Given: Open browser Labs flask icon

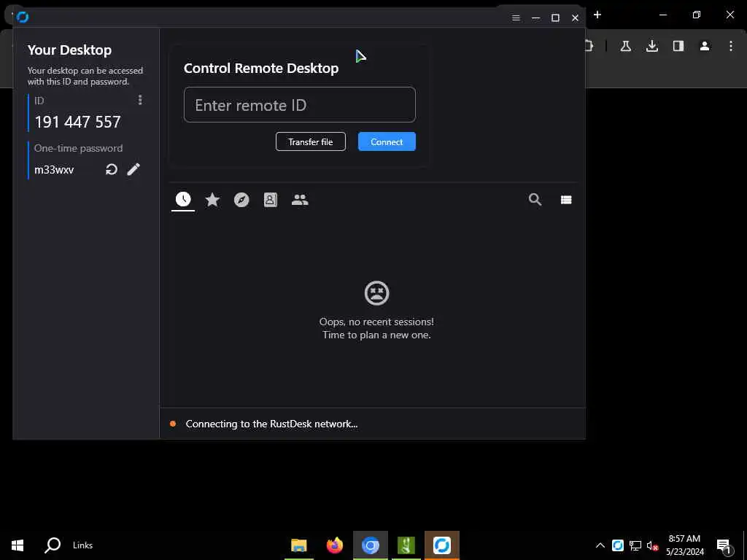Looking at the screenshot, I should click(625, 46).
